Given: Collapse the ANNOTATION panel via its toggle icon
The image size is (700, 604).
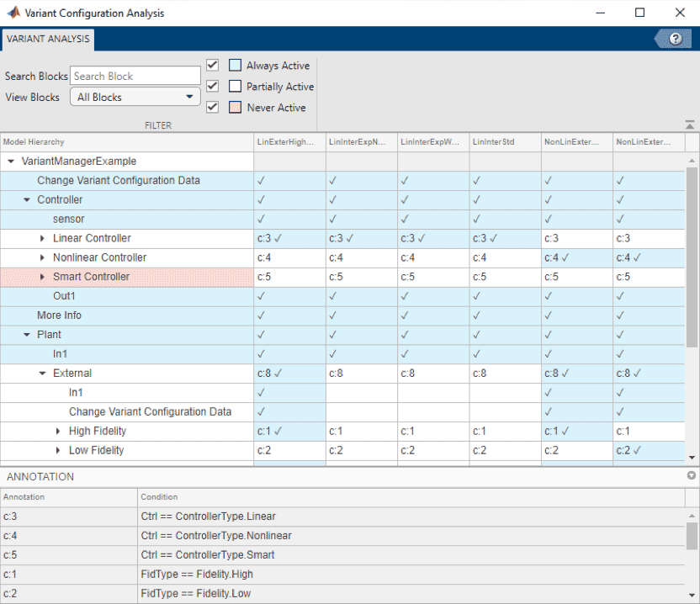Looking at the screenshot, I should [690, 476].
